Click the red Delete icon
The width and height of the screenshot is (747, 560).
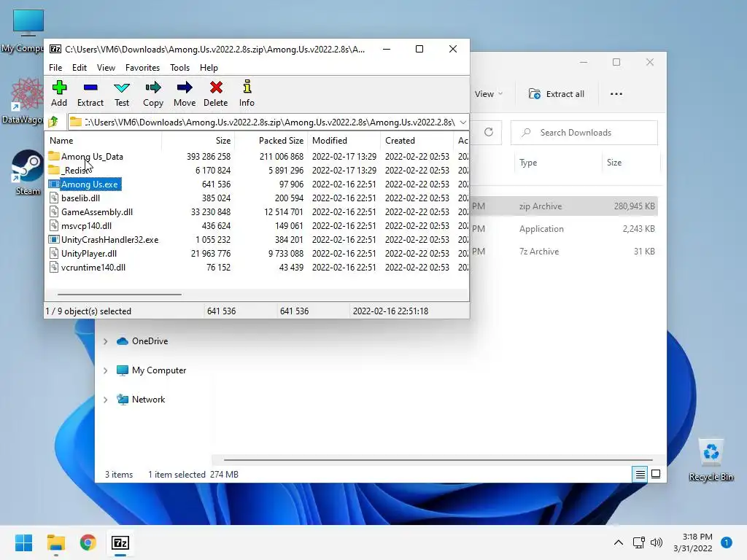tap(216, 93)
